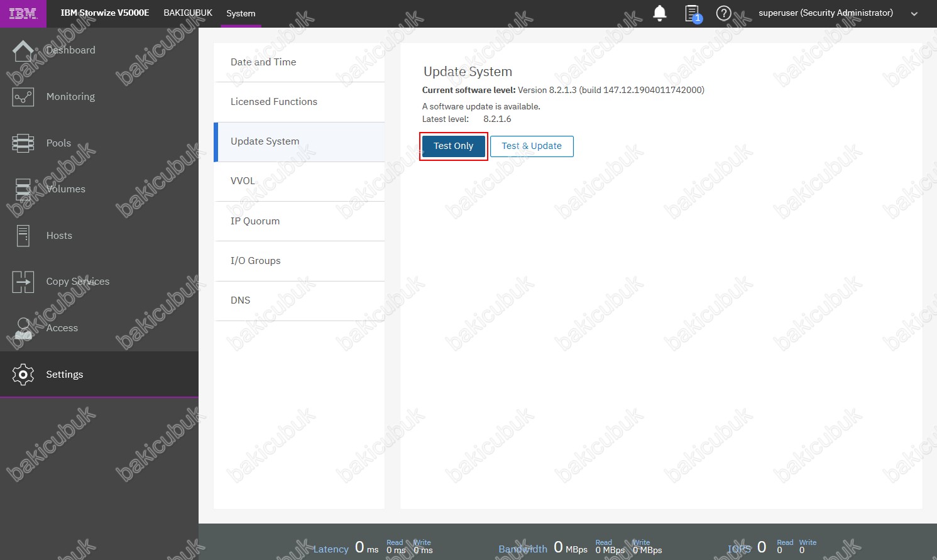Open the Volumes menu
Image resolution: width=937 pixels, height=560 pixels.
pos(65,189)
